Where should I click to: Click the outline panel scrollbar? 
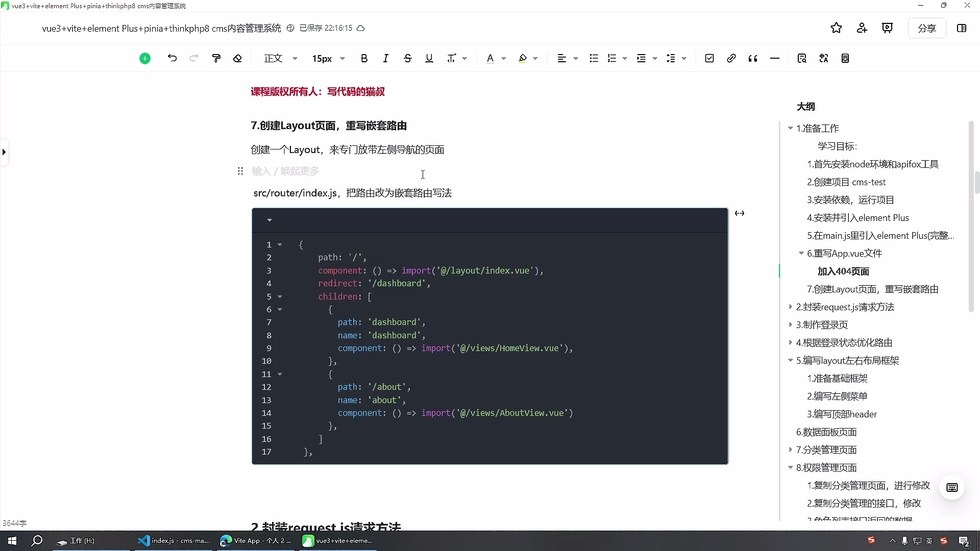click(x=971, y=216)
